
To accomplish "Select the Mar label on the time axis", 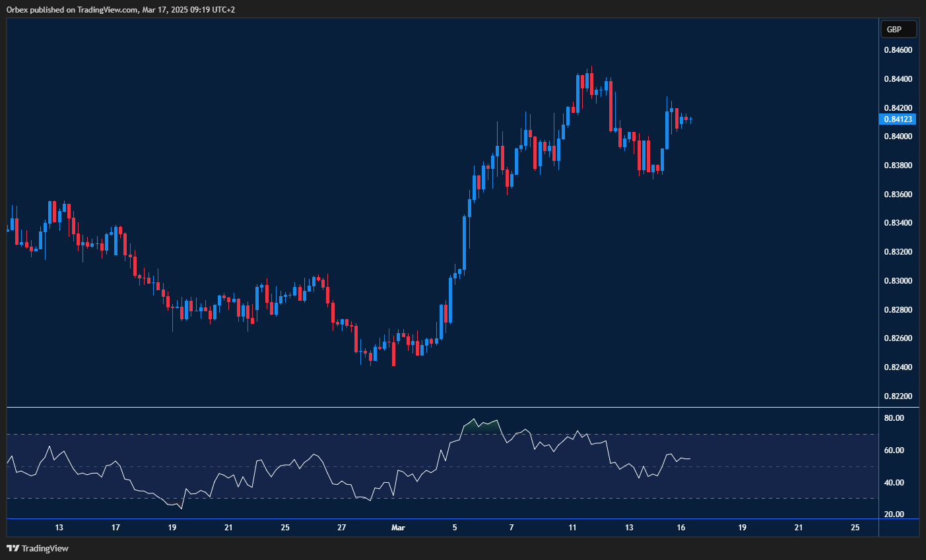I will click(399, 528).
